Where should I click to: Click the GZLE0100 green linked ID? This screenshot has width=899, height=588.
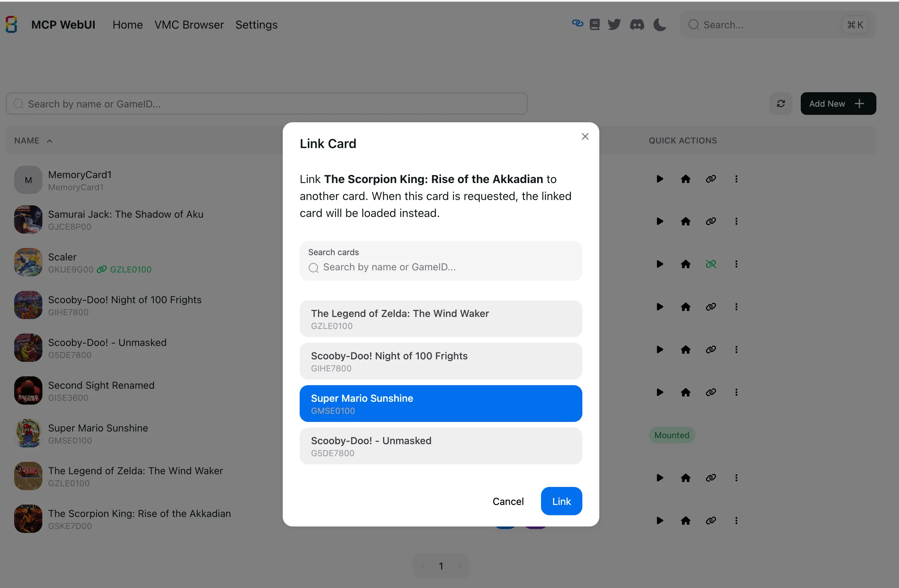pos(130,269)
